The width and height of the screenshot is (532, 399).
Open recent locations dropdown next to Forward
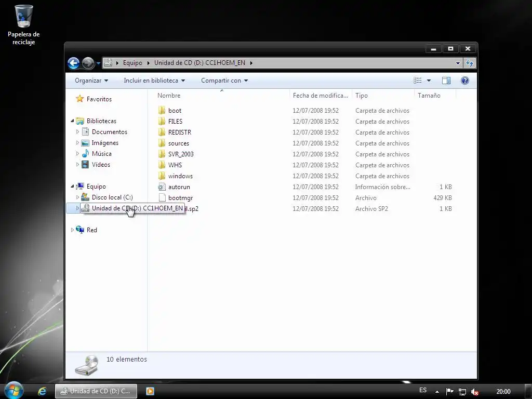click(x=98, y=63)
